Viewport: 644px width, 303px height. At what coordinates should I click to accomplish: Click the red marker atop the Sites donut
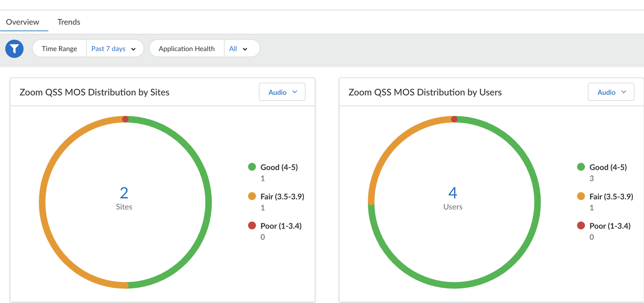(x=125, y=119)
